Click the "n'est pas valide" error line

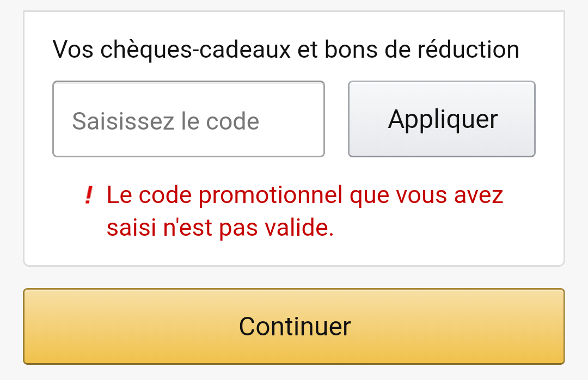(220, 229)
